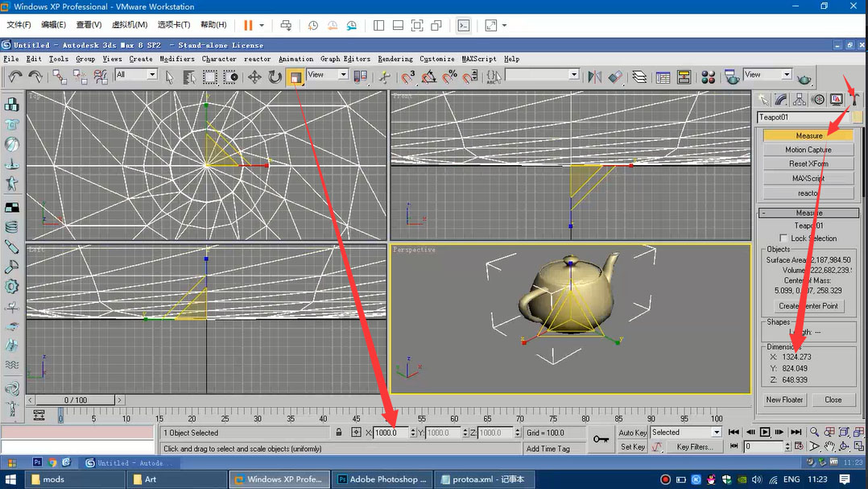Click the time slider showing 0 / 100
The height and width of the screenshot is (489, 868).
click(76, 400)
